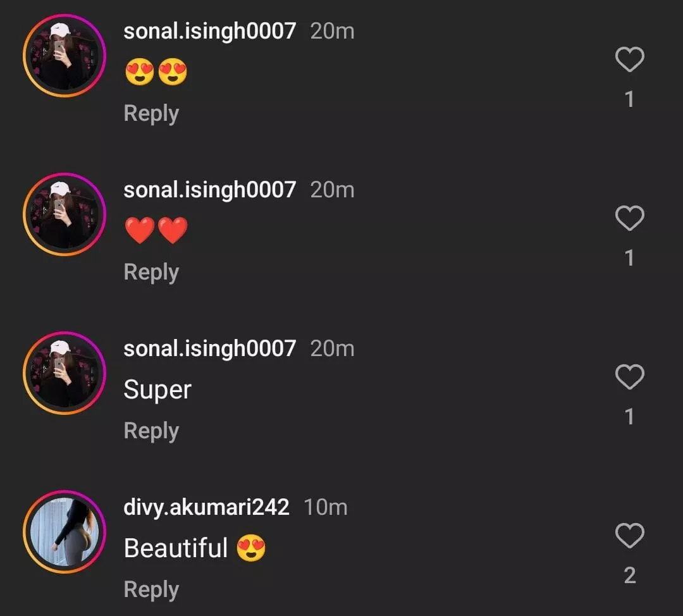Open the divy.akumari242 username link

206,507
